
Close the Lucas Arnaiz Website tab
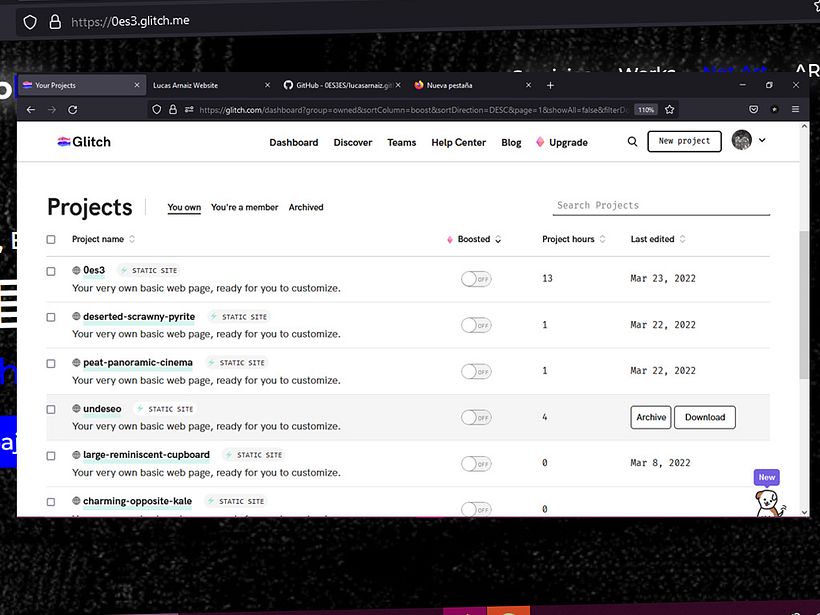267,85
